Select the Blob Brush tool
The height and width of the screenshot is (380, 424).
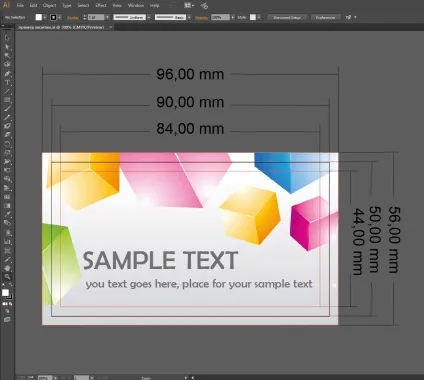click(x=7, y=126)
